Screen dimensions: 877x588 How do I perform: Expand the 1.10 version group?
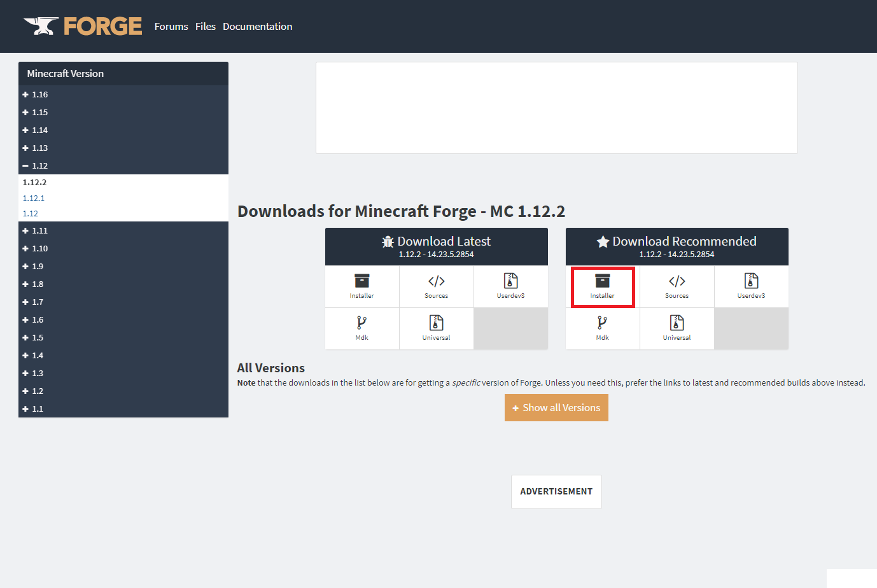coord(123,248)
